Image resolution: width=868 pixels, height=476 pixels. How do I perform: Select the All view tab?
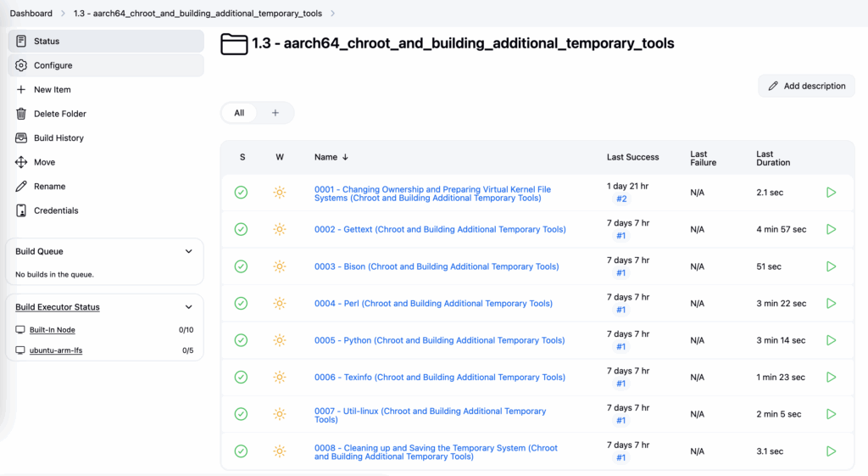239,113
